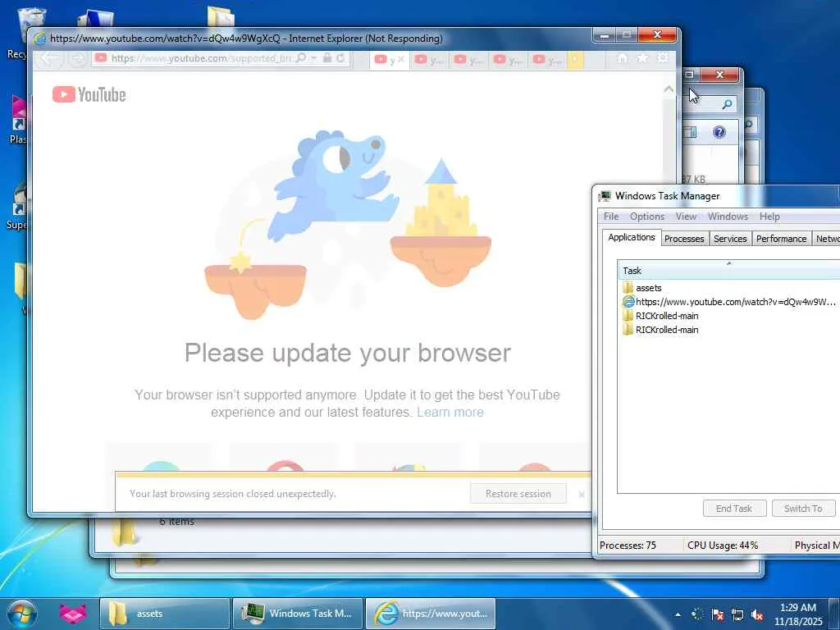The width and height of the screenshot is (840, 630).
Task: Open the Windows menu in Task Manager
Action: pyautogui.click(x=728, y=217)
